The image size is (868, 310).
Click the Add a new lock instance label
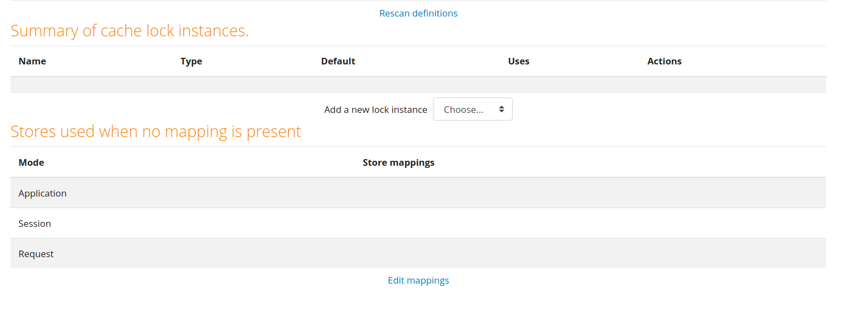pos(376,110)
